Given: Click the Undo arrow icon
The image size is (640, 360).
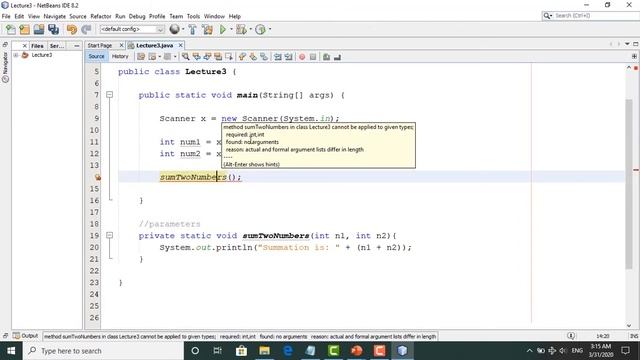Looking at the screenshot, I should 71,29.
